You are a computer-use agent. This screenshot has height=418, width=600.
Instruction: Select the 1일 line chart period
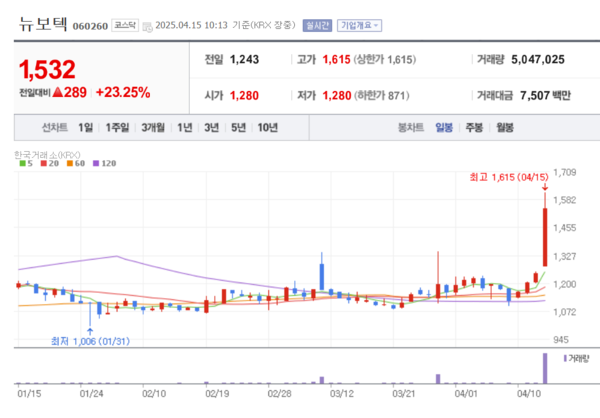(85, 127)
